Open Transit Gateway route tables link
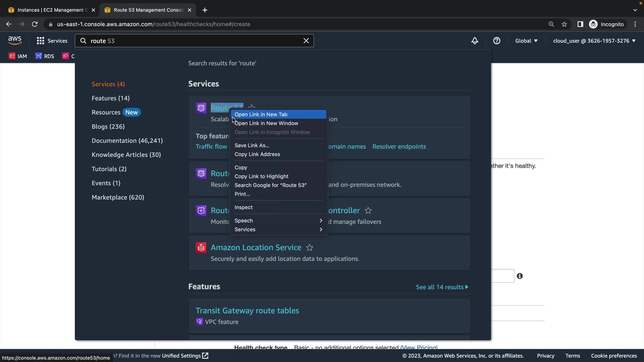The image size is (644, 362). click(x=247, y=311)
